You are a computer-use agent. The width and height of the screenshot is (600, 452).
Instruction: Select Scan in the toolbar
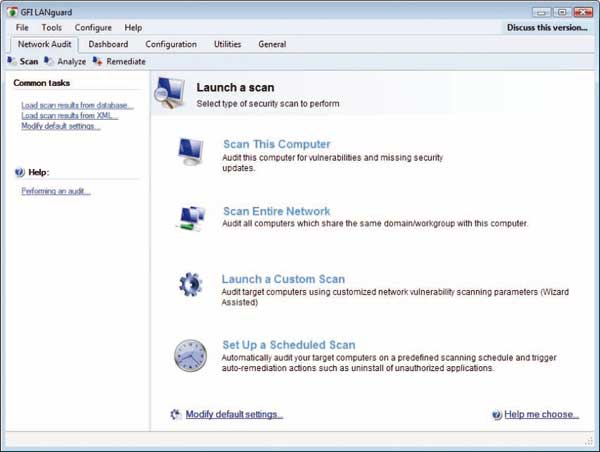click(23, 61)
